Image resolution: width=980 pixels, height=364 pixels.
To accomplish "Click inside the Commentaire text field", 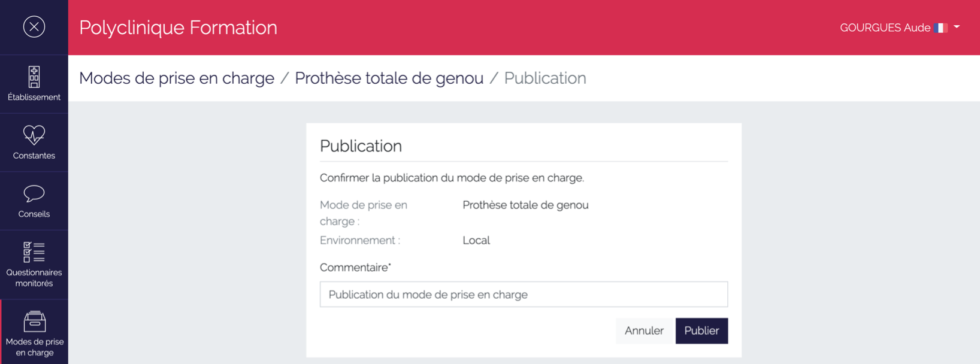I will [523, 294].
